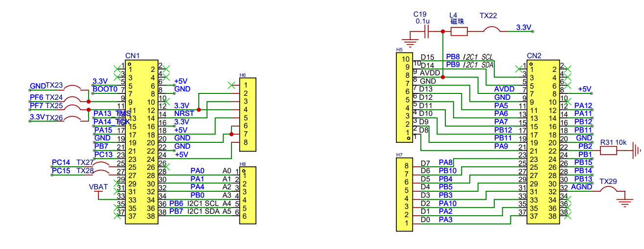Click the A5 pin label on H8
The height and width of the screenshot is (249, 644).
click(x=227, y=211)
